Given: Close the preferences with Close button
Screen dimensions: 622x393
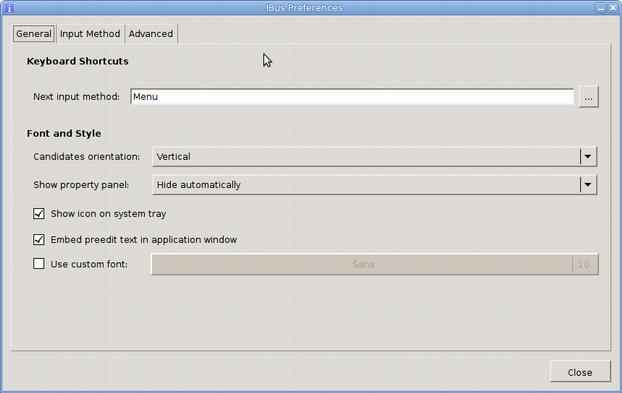Looking at the screenshot, I should click(580, 372).
